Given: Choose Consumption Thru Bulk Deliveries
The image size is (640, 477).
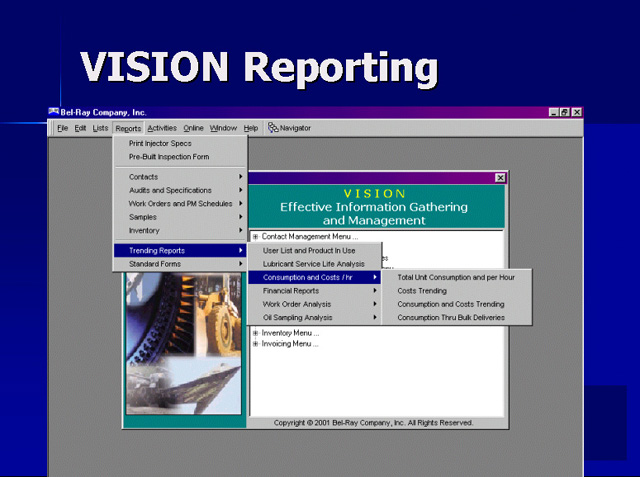Looking at the screenshot, I should coord(457,317).
